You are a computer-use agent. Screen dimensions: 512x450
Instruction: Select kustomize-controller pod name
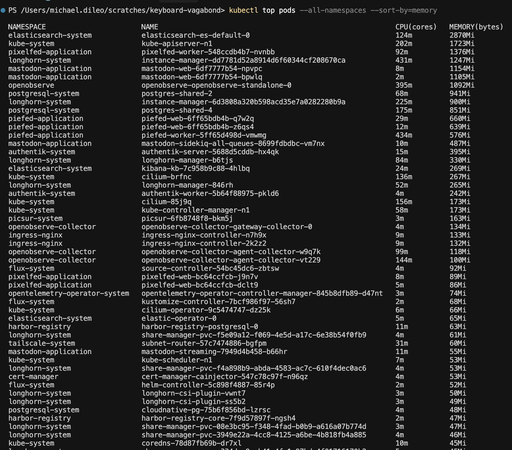[218, 302]
